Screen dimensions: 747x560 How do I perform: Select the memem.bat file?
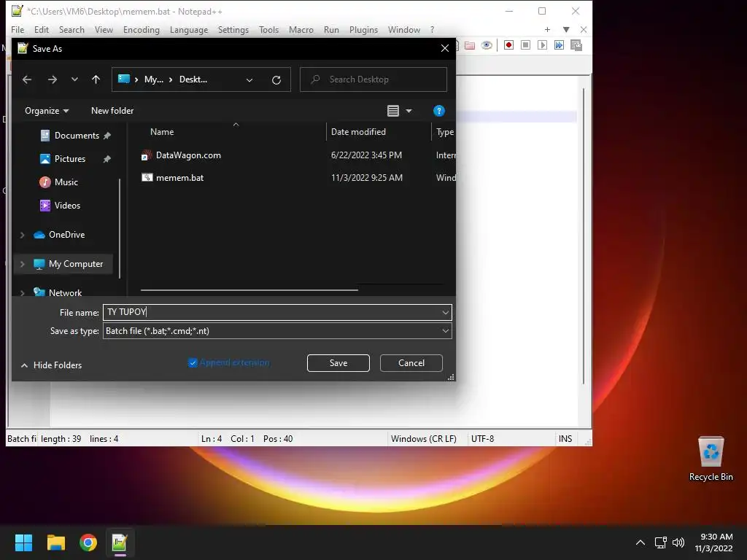pos(179,178)
